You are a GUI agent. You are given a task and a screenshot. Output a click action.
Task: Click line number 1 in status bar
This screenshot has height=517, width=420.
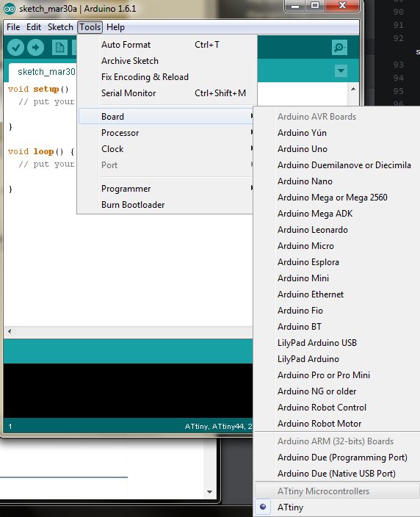coord(10,427)
